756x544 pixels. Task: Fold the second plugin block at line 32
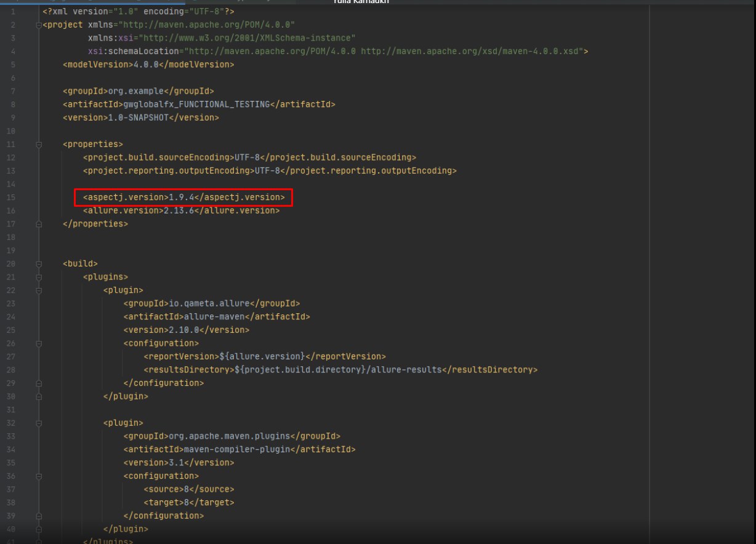[39, 423]
